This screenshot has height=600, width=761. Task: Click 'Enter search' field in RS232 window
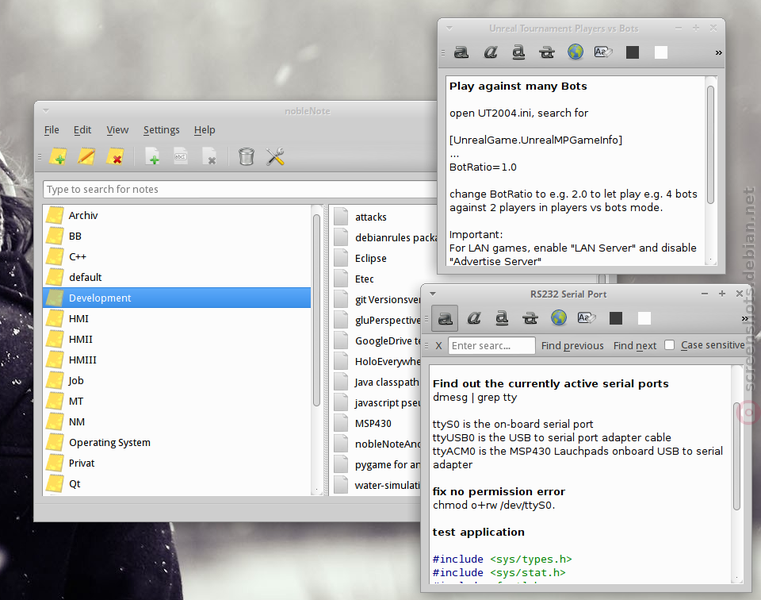[x=491, y=346]
